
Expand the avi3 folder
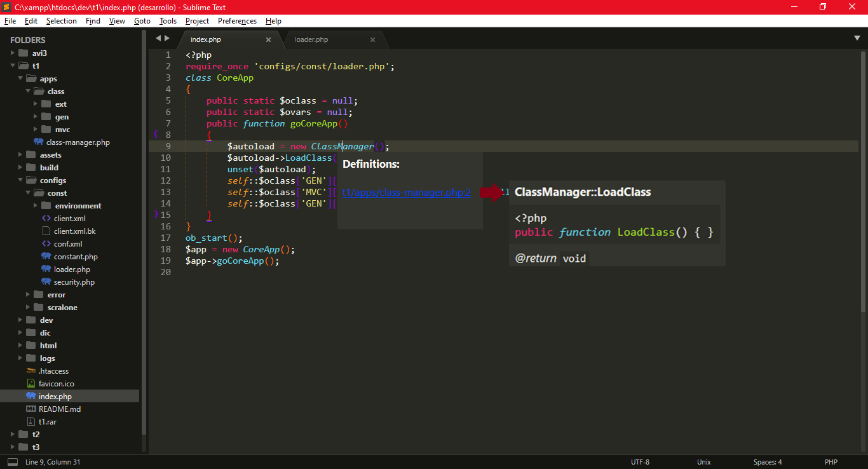[x=13, y=53]
